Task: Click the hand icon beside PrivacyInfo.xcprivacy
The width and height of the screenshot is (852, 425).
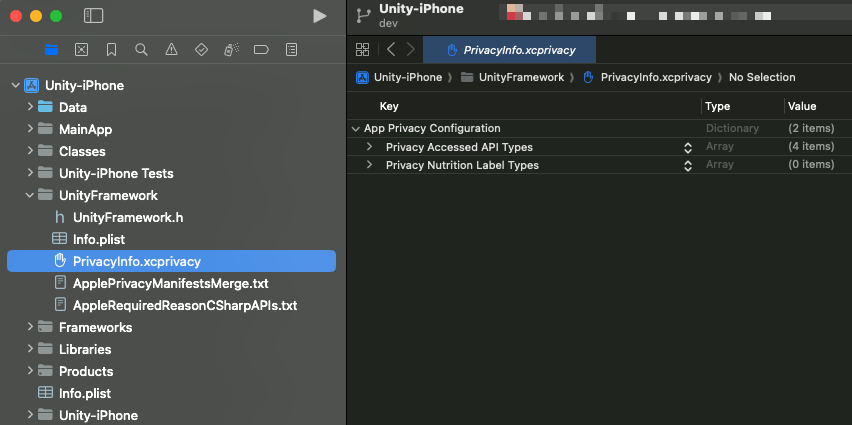Action: coord(60,261)
